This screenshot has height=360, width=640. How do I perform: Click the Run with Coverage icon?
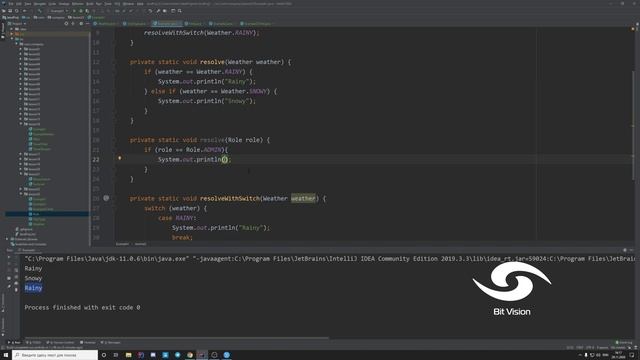click(x=87, y=11)
